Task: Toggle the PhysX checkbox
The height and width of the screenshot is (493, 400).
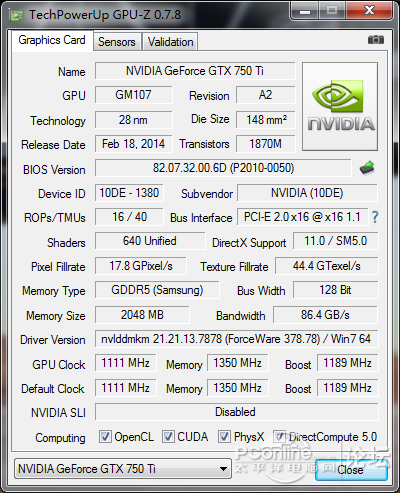Action: pyautogui.click(x=224, y=437)
